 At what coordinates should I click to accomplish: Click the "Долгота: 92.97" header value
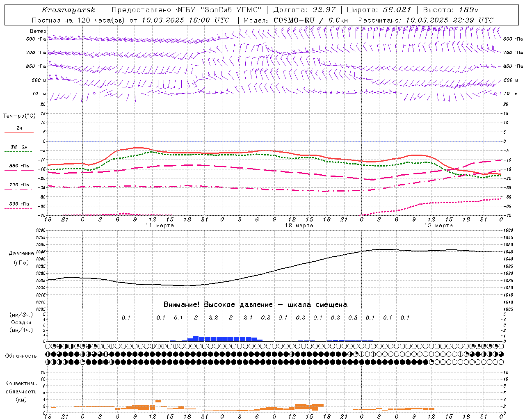pos(304,10)
